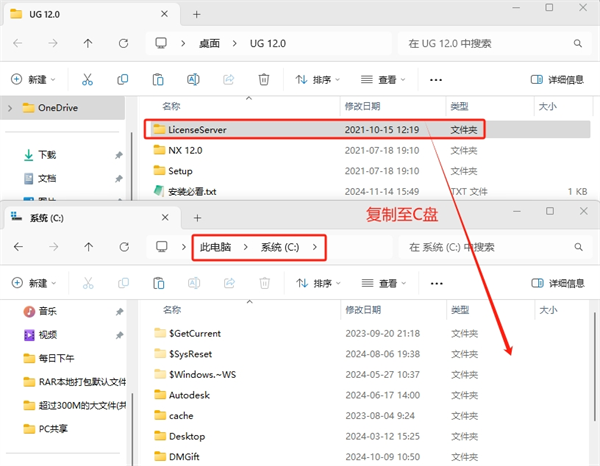Viewport: 600px width, 466px height.
Task: Expand the OneDrive tree node
Action: (x=10, y=108)
